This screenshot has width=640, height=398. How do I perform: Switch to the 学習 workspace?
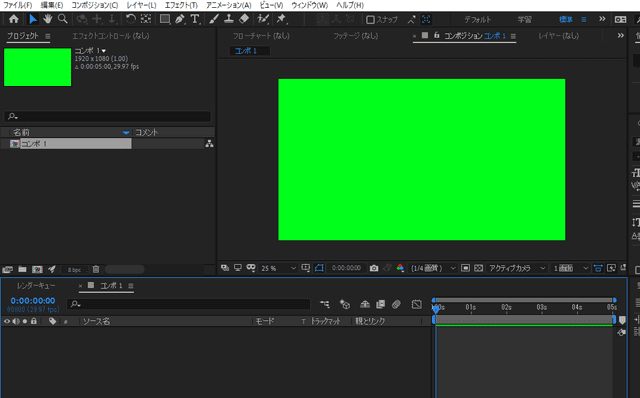tap(524, 20)
